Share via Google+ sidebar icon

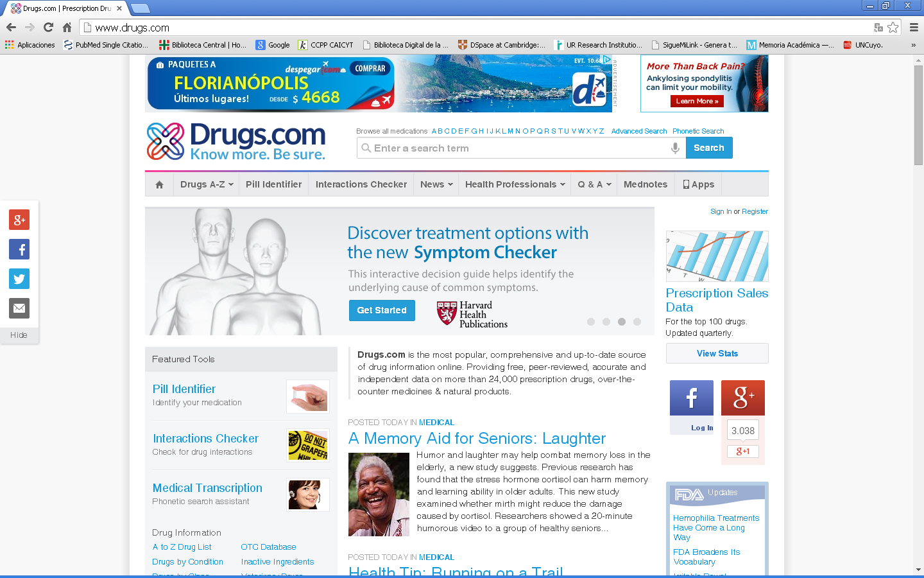19,220
